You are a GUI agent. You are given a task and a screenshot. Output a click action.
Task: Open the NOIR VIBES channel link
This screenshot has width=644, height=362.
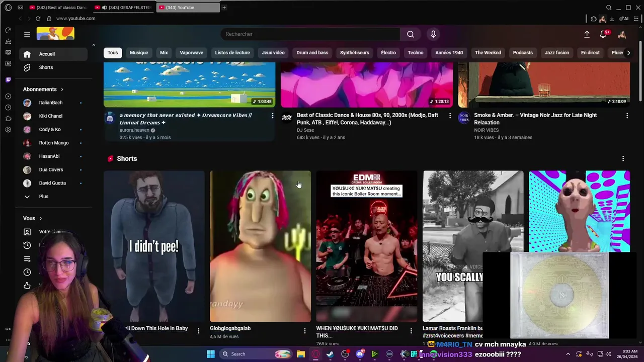486,130
